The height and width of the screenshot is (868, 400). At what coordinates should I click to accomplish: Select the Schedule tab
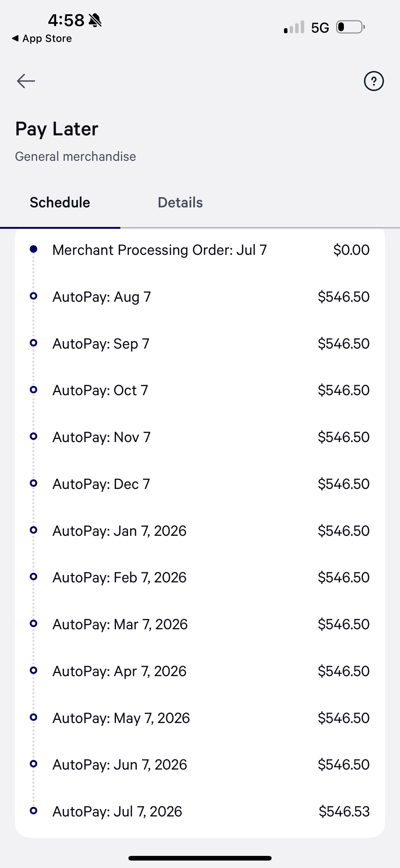pyautogui.click(x=60, y=202)
